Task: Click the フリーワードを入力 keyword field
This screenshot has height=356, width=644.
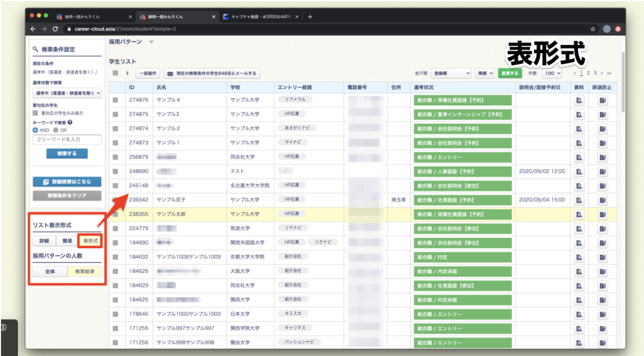Action: click(67, 140)
